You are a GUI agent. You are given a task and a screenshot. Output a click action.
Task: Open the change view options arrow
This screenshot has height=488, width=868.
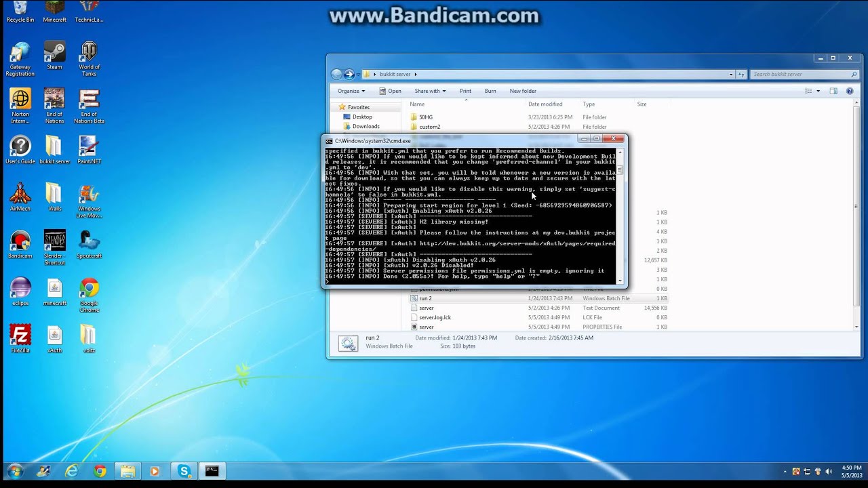818,91
